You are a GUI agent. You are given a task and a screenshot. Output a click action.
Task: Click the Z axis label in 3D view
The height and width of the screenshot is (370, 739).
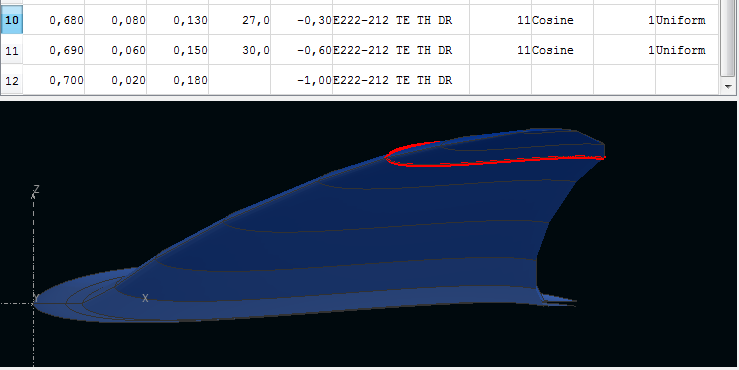tap(36, 189)
